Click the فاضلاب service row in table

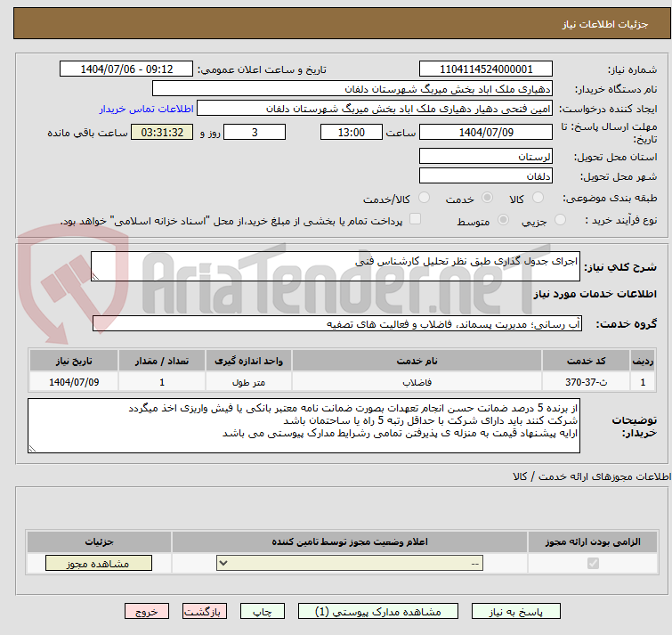point(417,382)
